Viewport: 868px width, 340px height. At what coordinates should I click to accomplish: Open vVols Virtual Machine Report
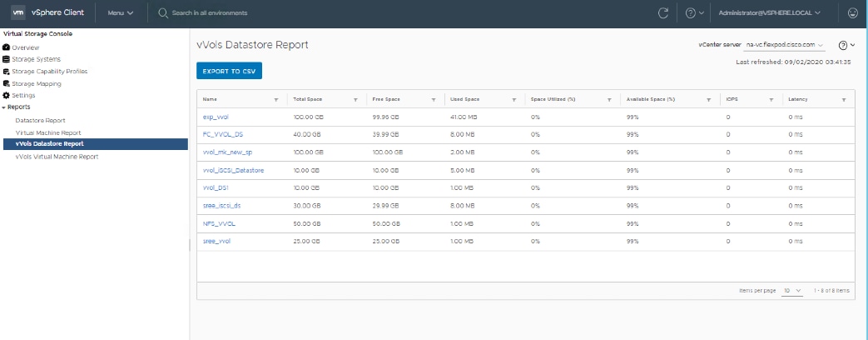[x=57, y=157]
